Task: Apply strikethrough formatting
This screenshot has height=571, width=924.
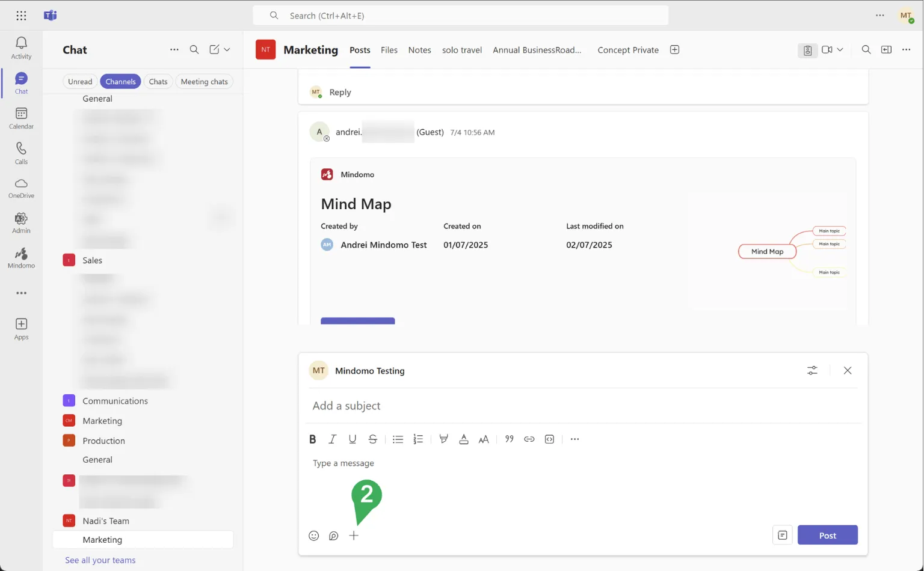Action: pyautogui.click(x=372, y=439)
